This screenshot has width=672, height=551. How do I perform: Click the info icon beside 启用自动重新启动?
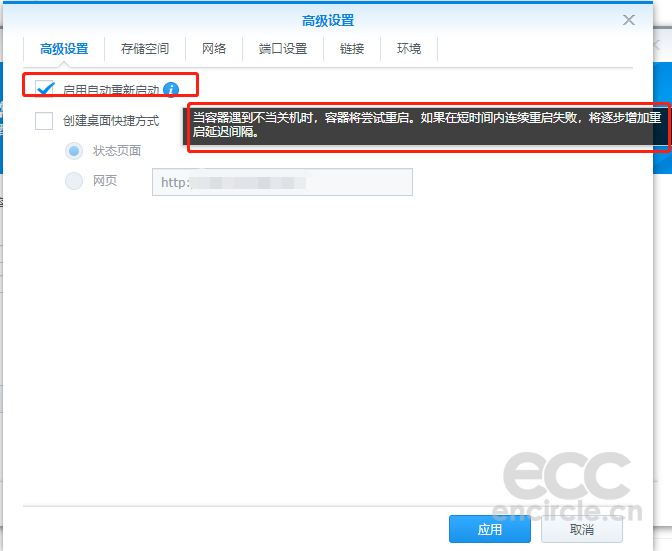point(171,90)
